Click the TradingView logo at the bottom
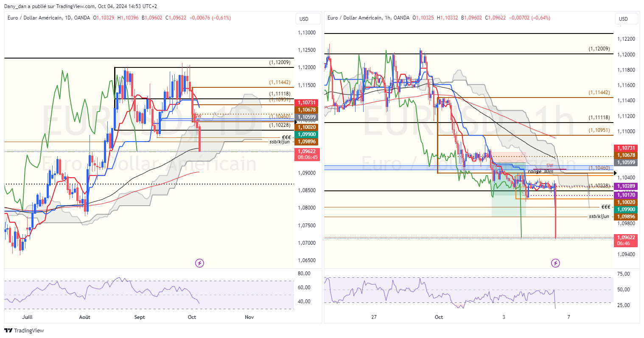Screen dimensions: 644x338 (24, 330)
